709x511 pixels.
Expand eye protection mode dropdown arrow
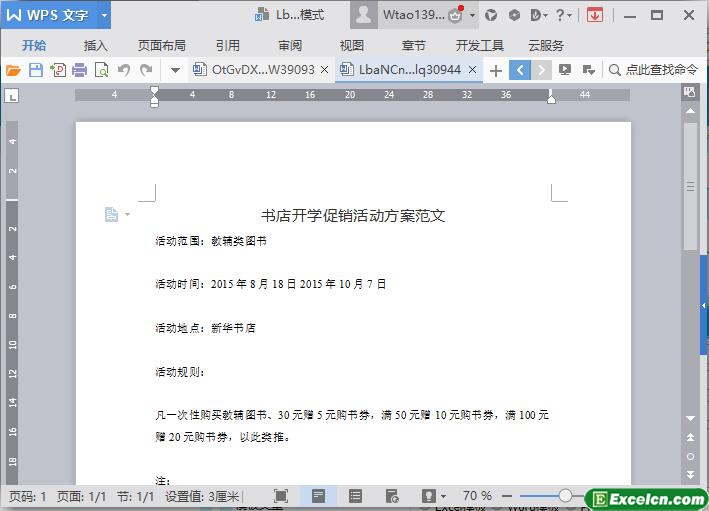444,497
